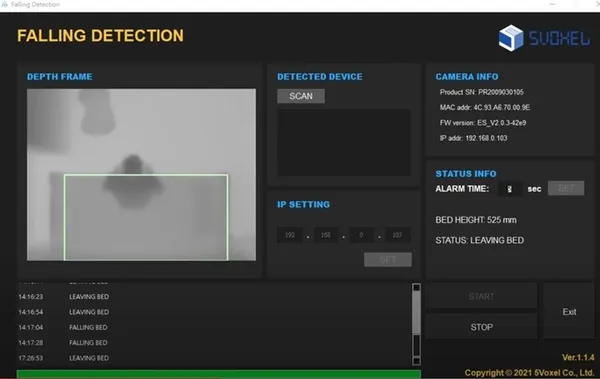Click the BED HEIGHT: 525 mm text
Image resolution: width=600 pixels, height=379 pixels.
tap(476, 220)
